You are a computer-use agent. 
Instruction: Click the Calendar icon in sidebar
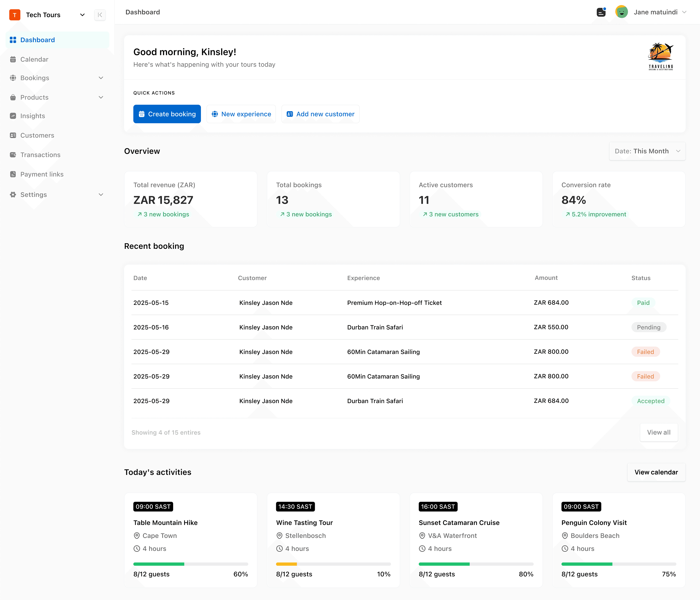pyautogui.click(x=13, y=60)
